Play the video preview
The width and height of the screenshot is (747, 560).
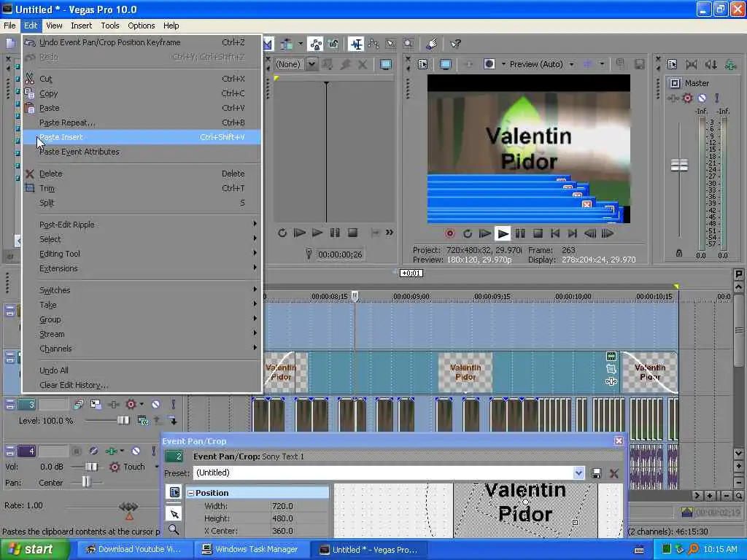[502, 233]
